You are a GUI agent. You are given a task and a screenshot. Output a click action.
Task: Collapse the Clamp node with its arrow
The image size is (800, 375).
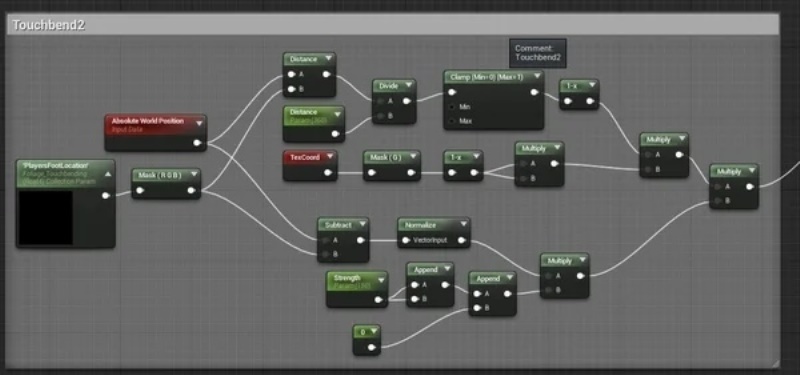click(x=537, y=77)
